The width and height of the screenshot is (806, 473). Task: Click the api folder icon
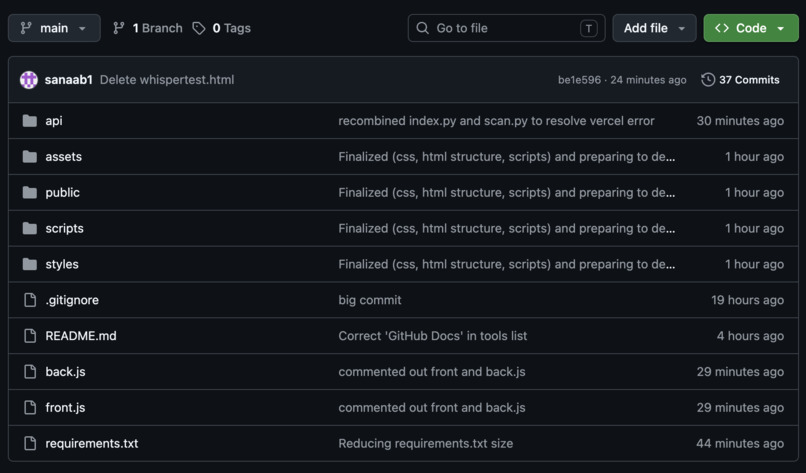30,121
